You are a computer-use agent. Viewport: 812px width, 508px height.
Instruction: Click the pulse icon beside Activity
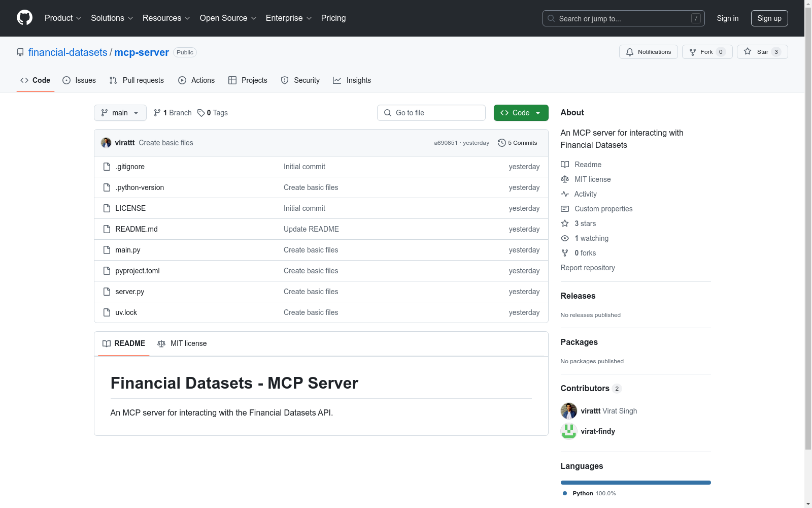pyautogui.click(x=565, y=194)
